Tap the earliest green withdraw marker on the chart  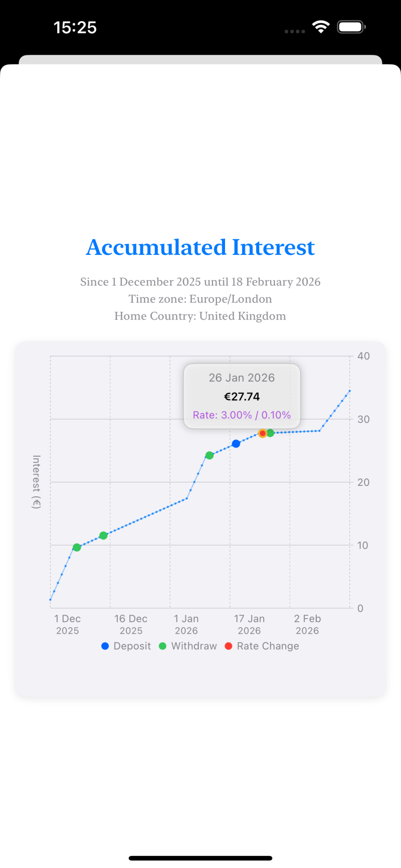[77, 547]
